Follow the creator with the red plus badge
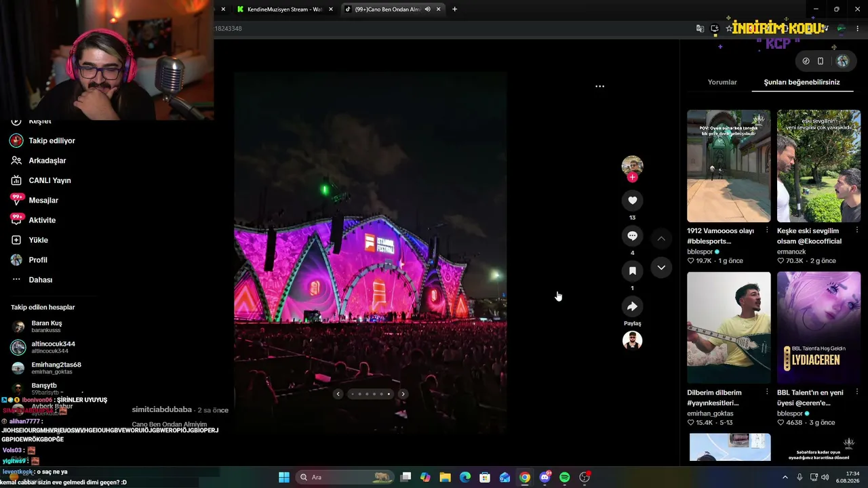 point(632,178)
